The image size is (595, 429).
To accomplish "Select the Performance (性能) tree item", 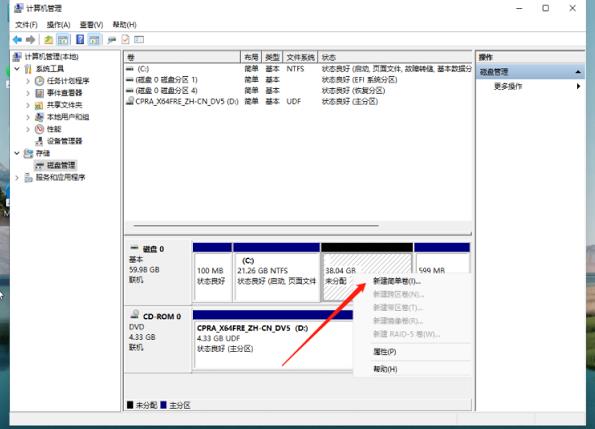I will pos(54,129).
